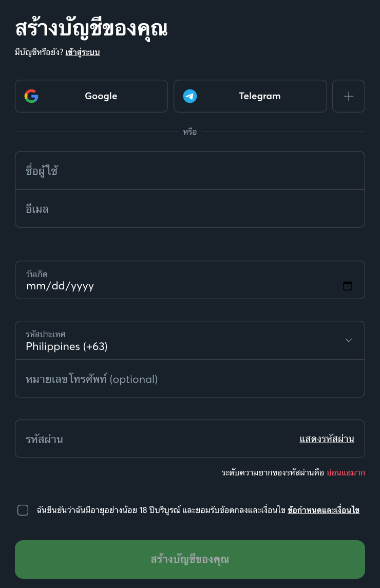Screen dimensions: 380x588
Task: Open the calendar picker icon in วันเกิด field
Action: click(x=348, y=286)
